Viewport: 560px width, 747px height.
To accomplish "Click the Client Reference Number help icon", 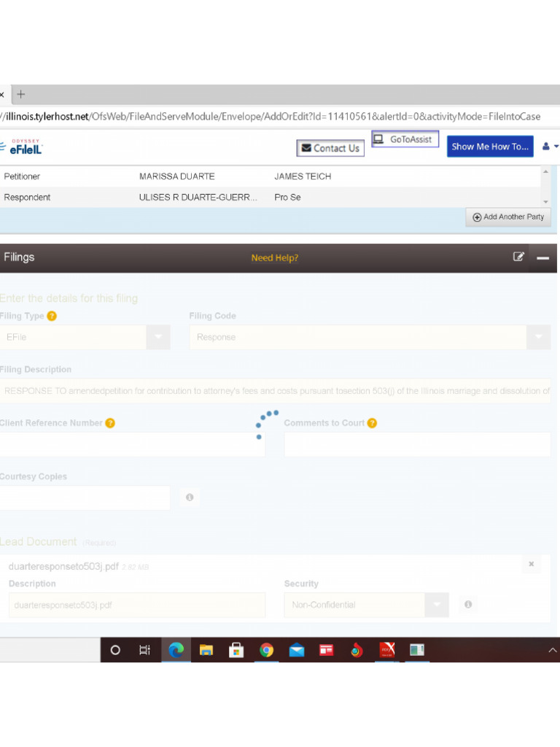I will point(110,423).
